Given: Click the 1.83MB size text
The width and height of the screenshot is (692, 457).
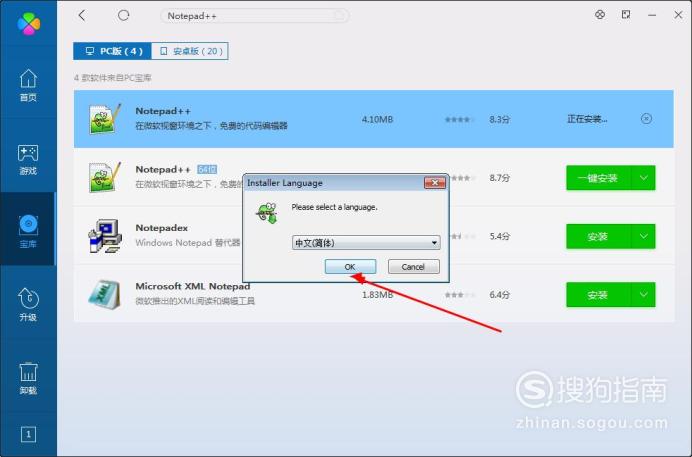Looking at the screenshot, I should 377,295.
